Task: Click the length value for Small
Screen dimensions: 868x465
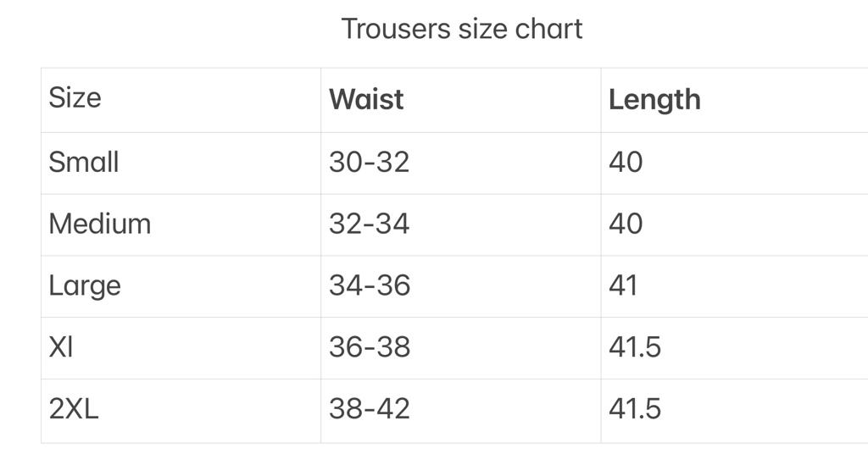Action: 626,162
